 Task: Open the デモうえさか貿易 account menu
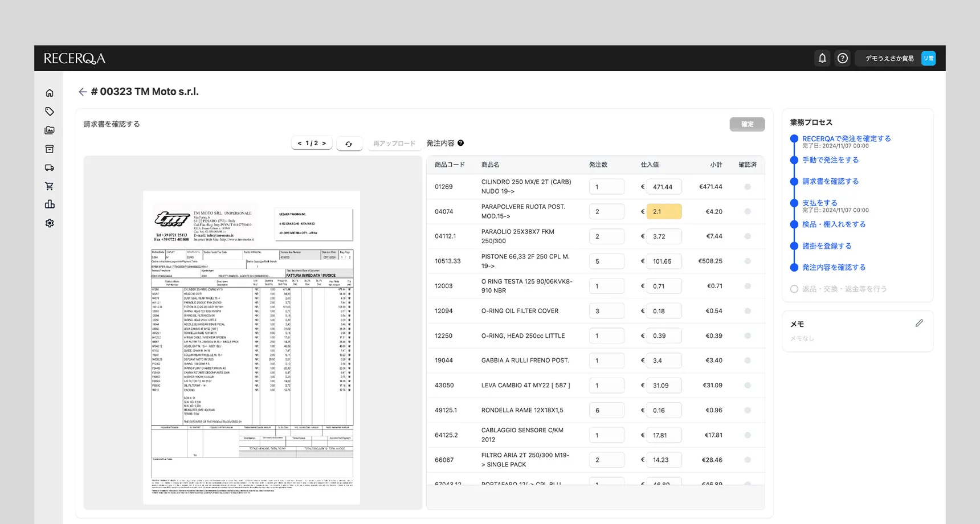895,58
